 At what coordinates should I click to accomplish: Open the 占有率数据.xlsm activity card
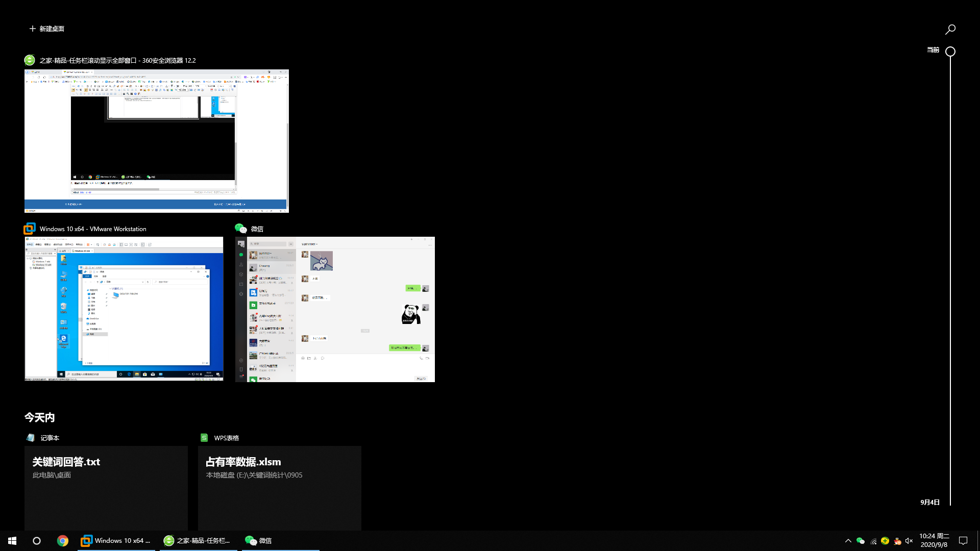[x=279, y=487]
